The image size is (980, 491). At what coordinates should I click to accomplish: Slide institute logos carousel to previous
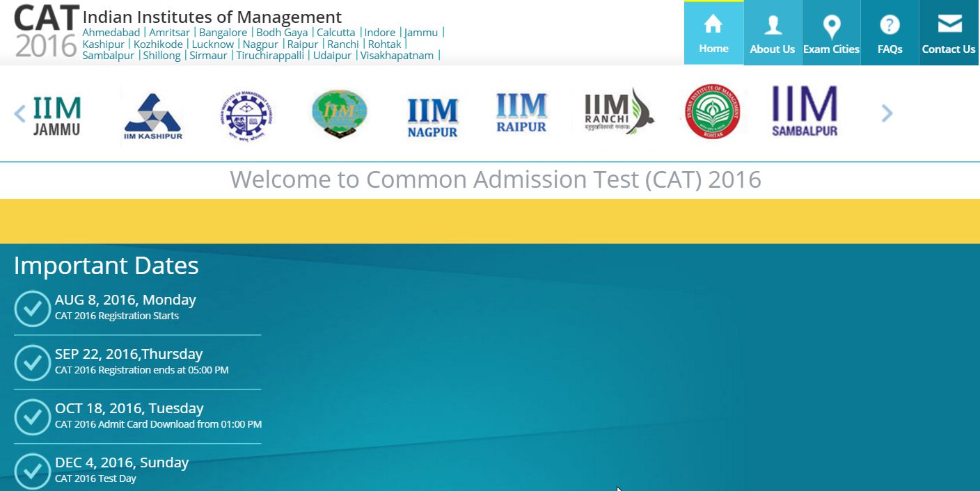click(20, 113)
